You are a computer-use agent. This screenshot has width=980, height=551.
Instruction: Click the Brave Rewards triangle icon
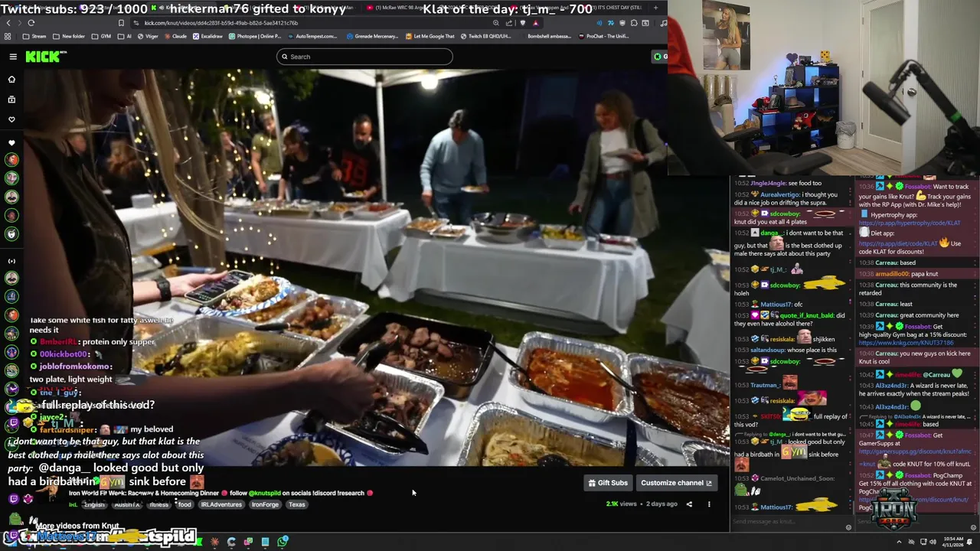pyautogui.click(x=535, y=23)
